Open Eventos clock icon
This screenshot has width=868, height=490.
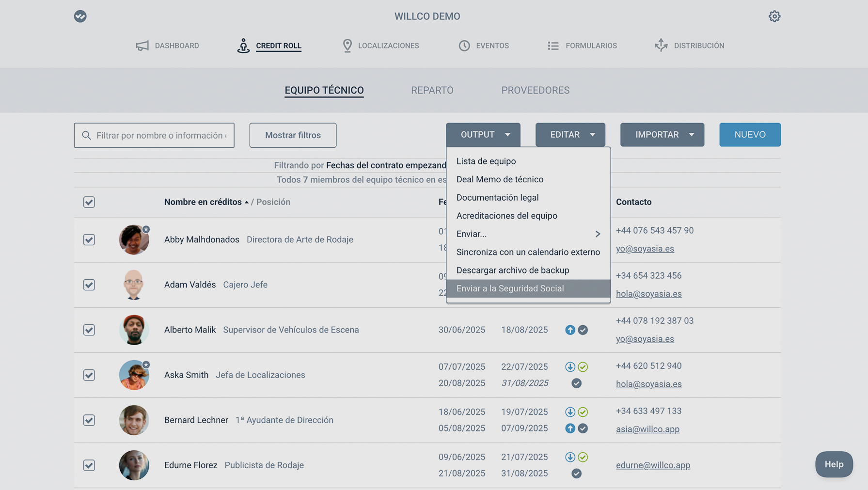(x=464, y=46)
